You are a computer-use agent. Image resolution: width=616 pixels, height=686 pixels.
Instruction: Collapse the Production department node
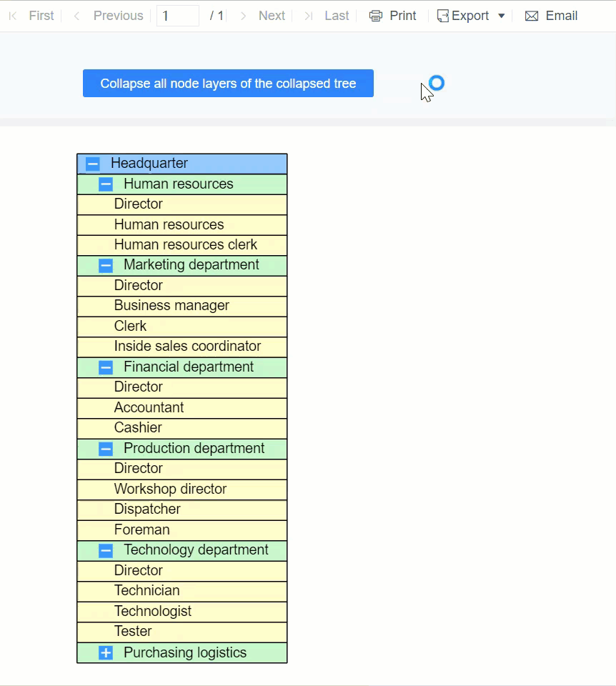(106, 449)
